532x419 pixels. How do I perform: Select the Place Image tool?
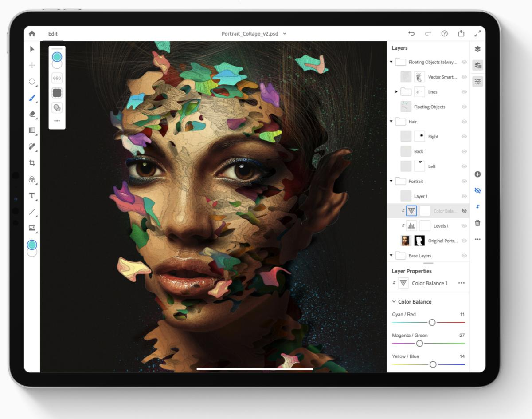click(32, 228)
